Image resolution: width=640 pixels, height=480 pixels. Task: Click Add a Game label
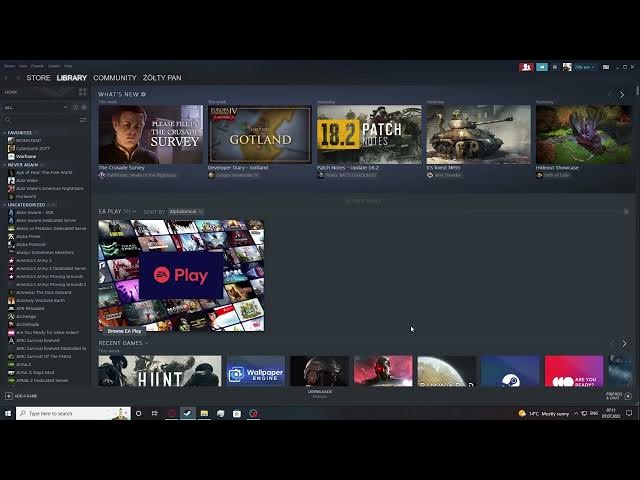[26, 396]
